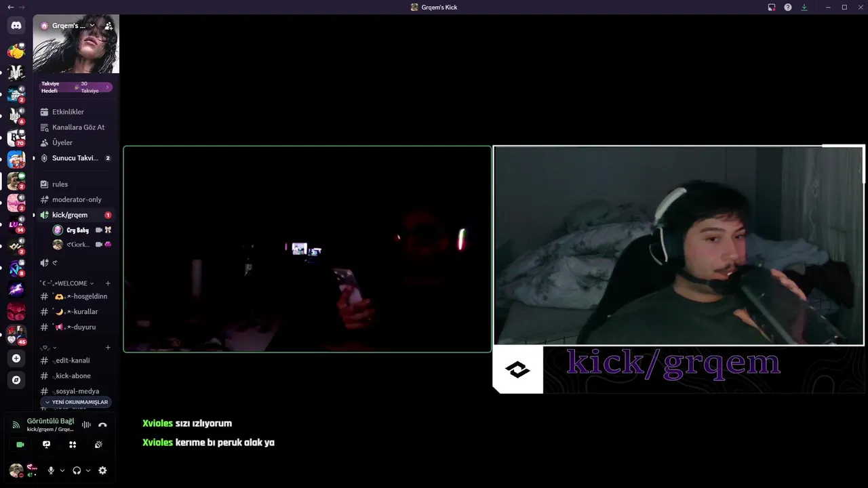Open own user avatar status panel
Screen dimensions: 868x488
[x=16, y=470]
